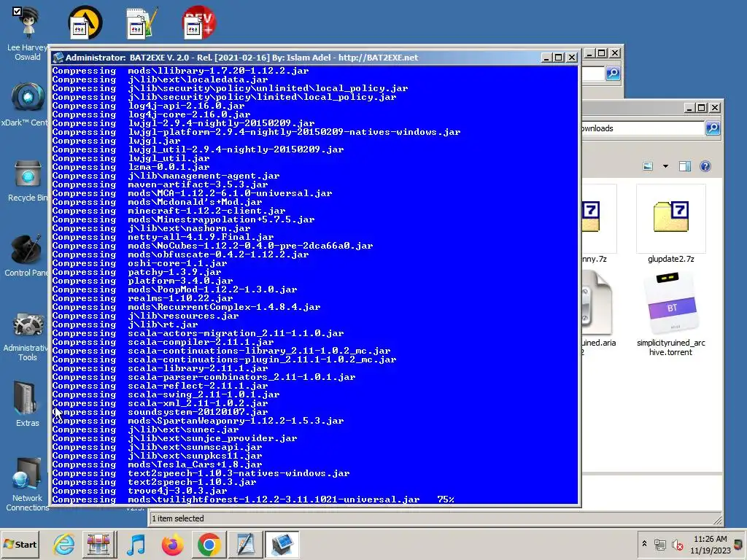The height and width of the screenshot is (560, 747).
Task: Click the minecraft-1.12.2-client.jar line
Action: coord(169,211)
